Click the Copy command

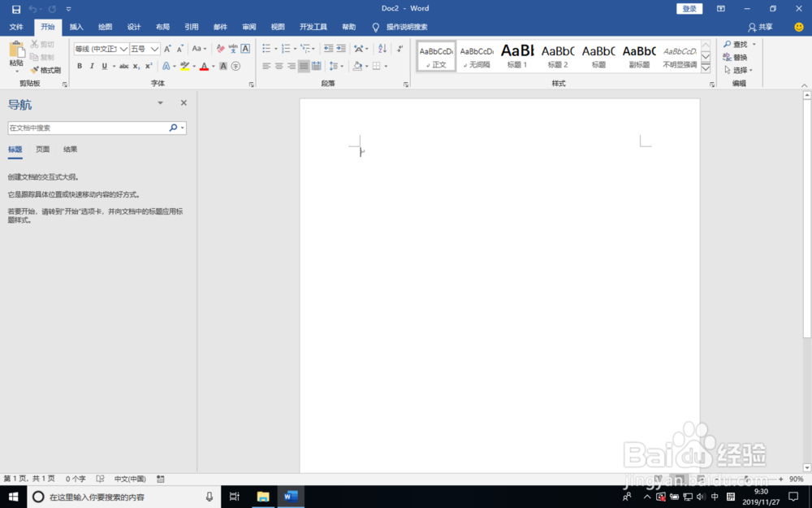42,57
